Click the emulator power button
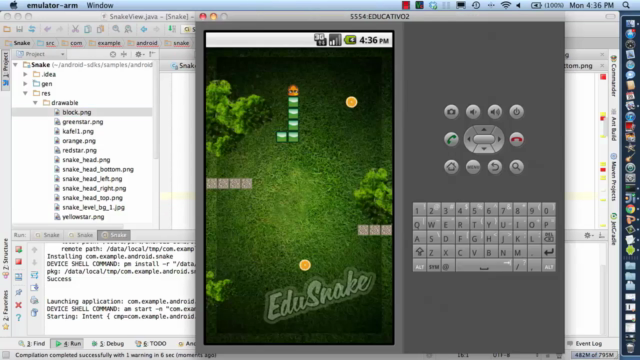Image resolution: width=640 pixels, height=360 pixels. click(x=516, y=112)
